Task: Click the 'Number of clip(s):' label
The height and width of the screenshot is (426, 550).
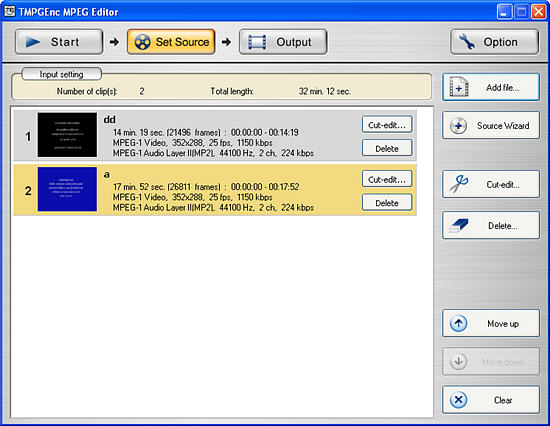Action: 87,91
